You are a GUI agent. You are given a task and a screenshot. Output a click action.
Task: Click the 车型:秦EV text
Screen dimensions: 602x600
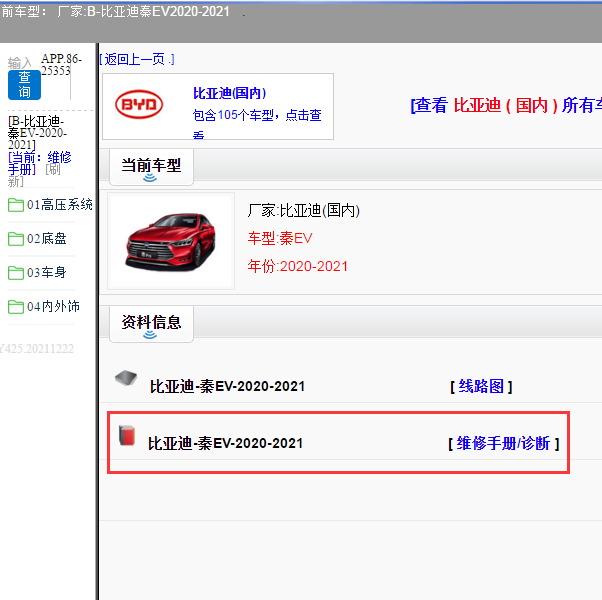(280, 238)
